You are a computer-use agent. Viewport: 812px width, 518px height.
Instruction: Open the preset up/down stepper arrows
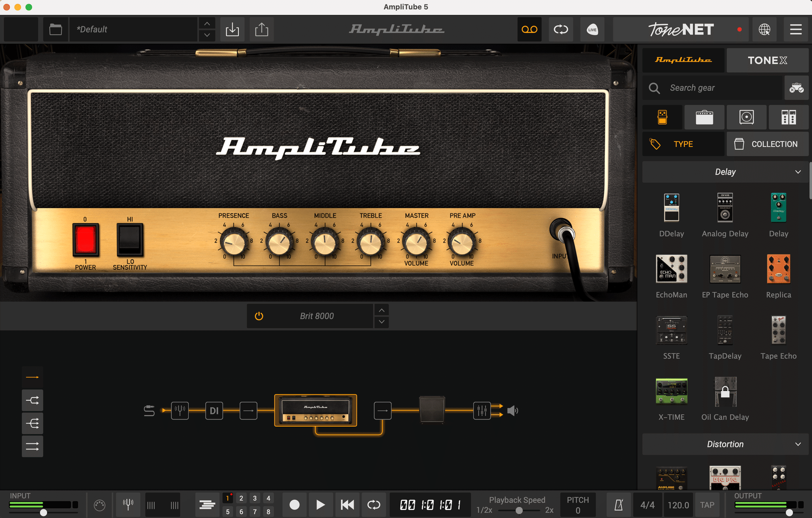click(x=207, y=29)
